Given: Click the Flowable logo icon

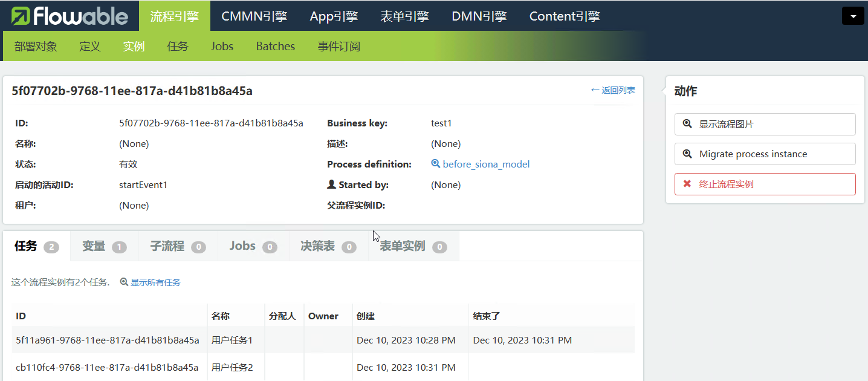Looking at the screenshot, I should tap(22, 16).
